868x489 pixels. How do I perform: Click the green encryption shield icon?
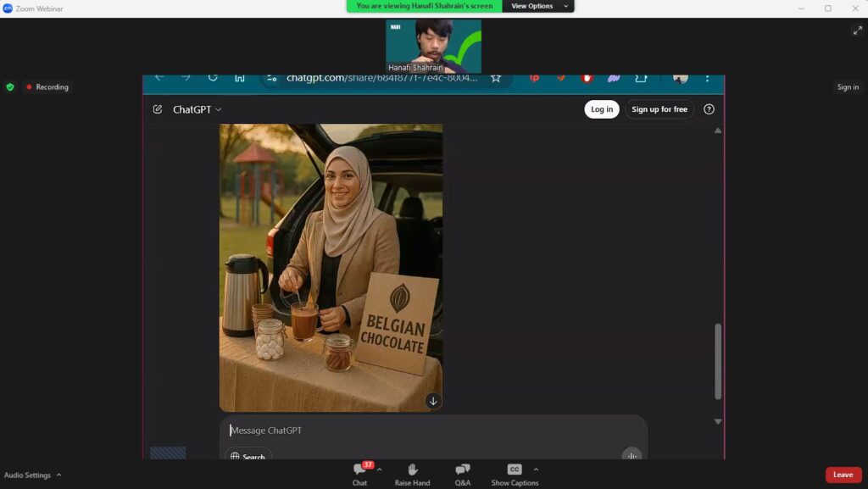coord(10,86)
